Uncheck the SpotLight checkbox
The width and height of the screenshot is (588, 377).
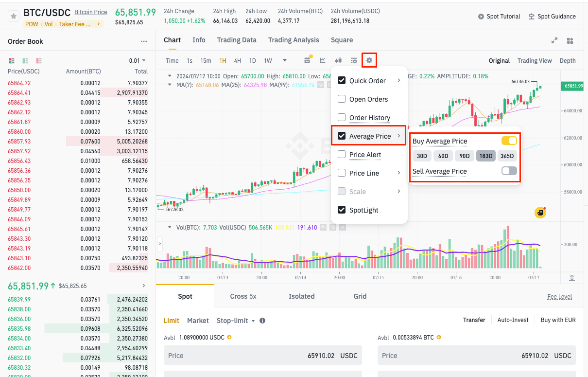pos(342,210)
